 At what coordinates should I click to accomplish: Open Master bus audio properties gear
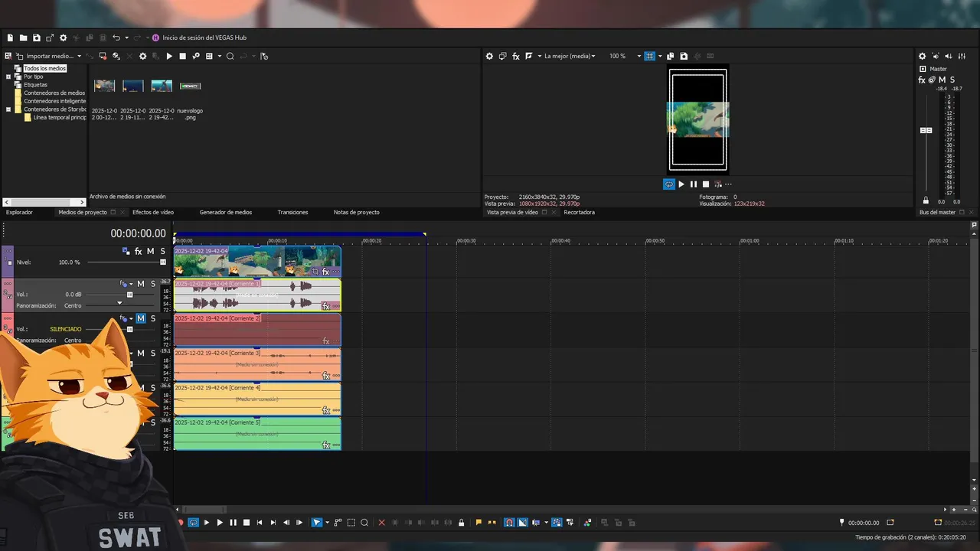coord(922,56)
